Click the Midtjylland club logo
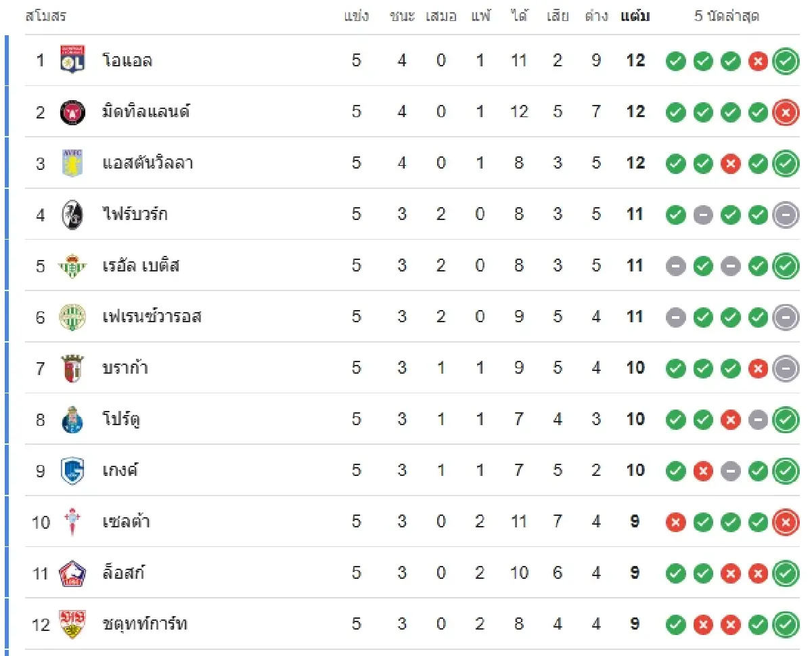 point(72,112)
